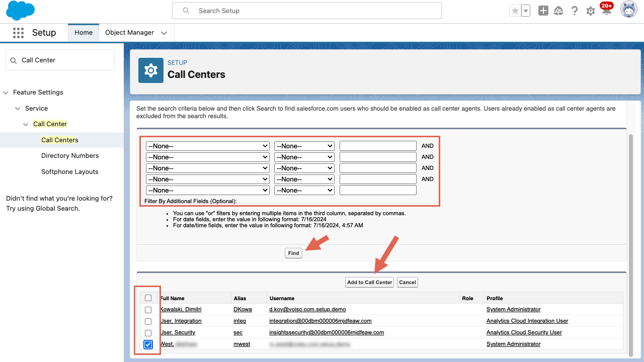Click the Search Setup field
The height and width of the screenshot is (362, 644).
click(306, 11)
